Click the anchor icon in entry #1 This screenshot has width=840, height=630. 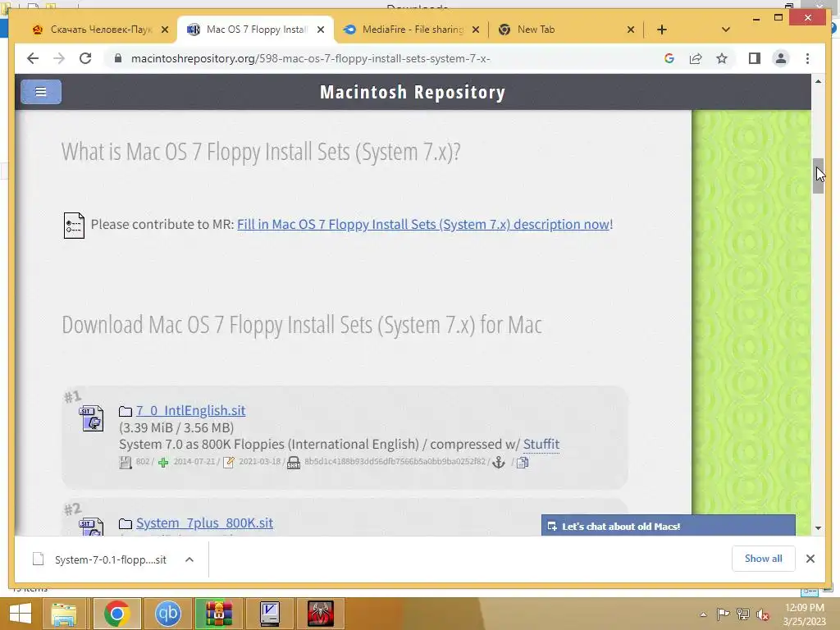point(499,463)
